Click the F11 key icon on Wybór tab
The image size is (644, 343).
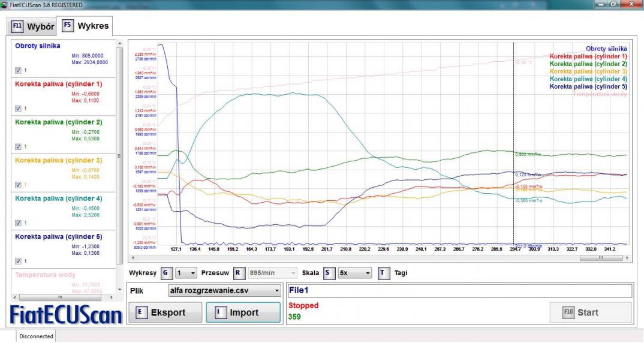tap(17, 27)
